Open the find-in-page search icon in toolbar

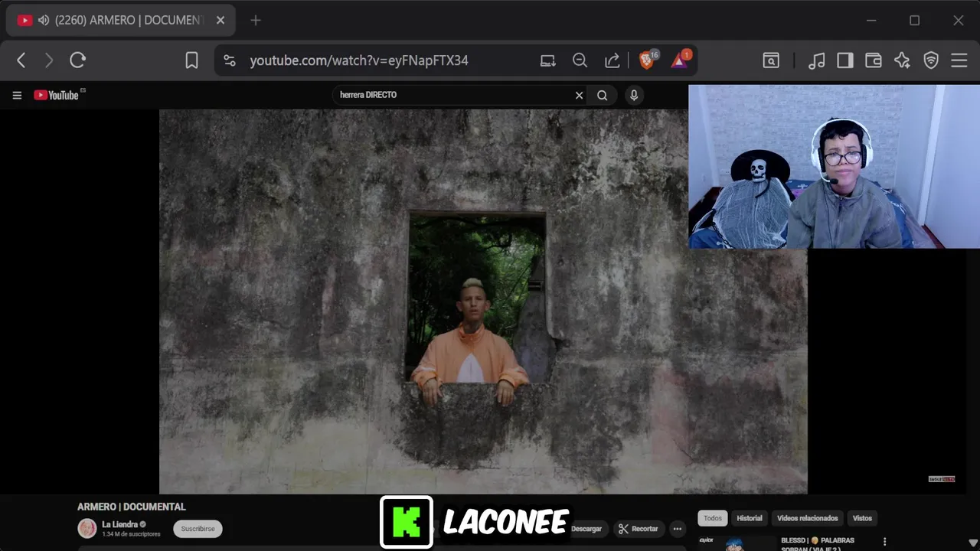771,60
